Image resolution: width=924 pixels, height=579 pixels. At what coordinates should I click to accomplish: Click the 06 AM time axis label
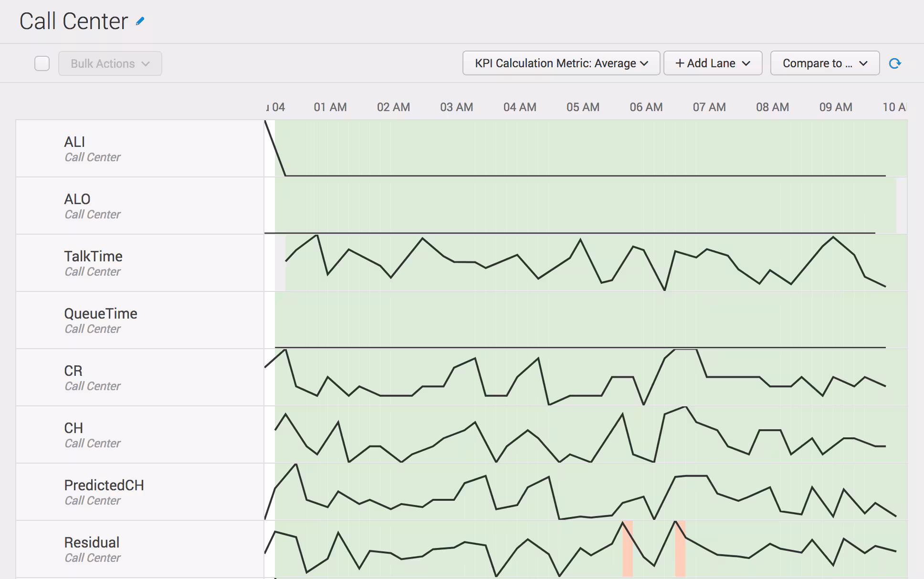[x=646, y=107]
